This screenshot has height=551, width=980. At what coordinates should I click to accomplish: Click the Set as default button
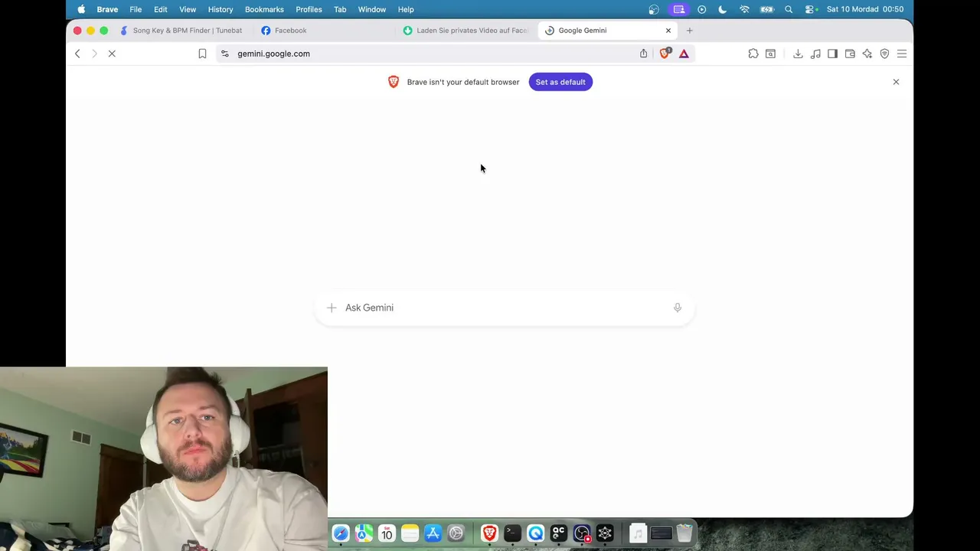[x=560, y=82]
